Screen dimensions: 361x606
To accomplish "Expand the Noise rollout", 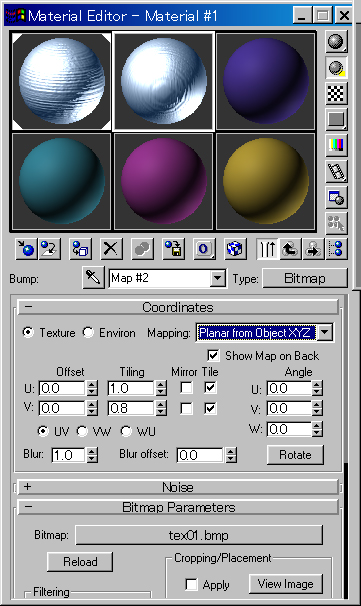I will [x=178, y=487].
